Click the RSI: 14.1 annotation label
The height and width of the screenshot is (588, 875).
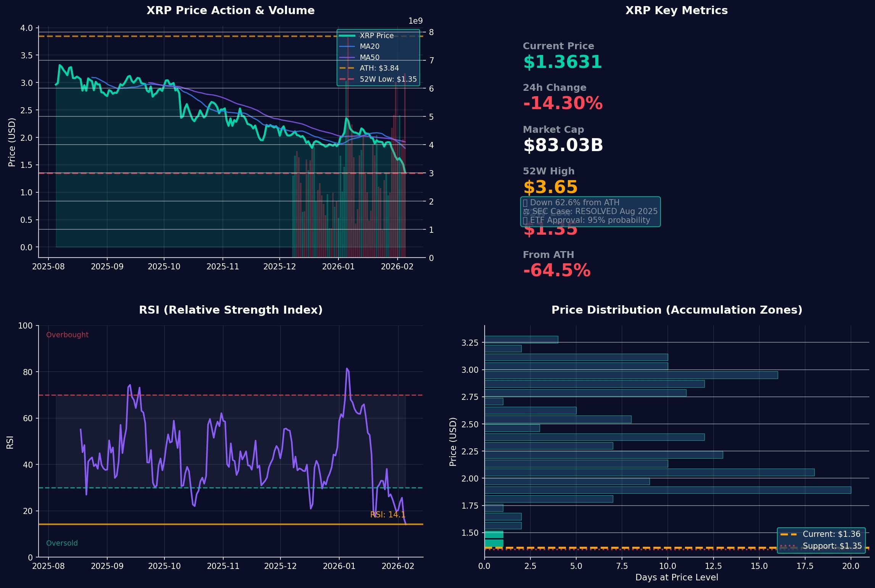388,515
